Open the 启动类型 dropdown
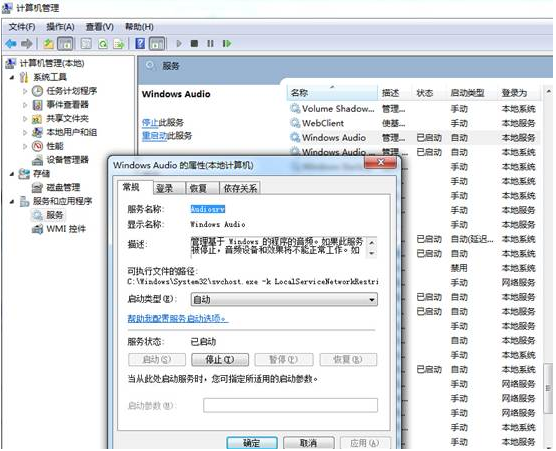The height and width of the screenshot is (451, 556). [x=284, y=300]
